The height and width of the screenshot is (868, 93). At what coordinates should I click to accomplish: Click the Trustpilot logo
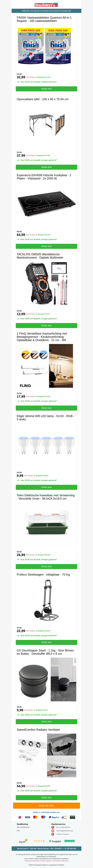[55, 841]
